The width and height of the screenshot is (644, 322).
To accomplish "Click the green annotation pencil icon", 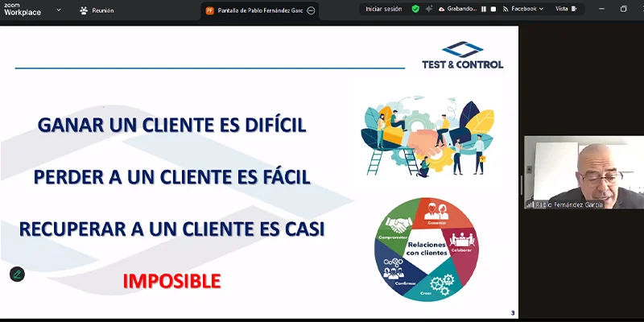I will (17, 275).
